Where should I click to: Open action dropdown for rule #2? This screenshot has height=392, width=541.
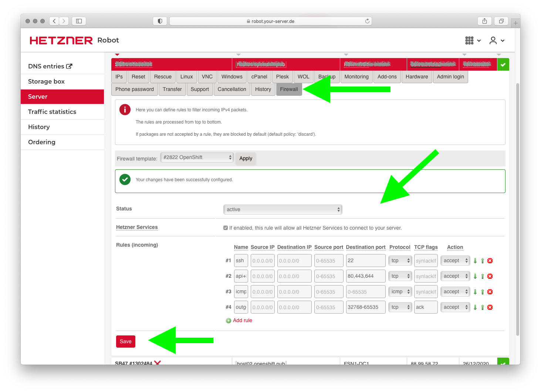click(x=455, y=276)
